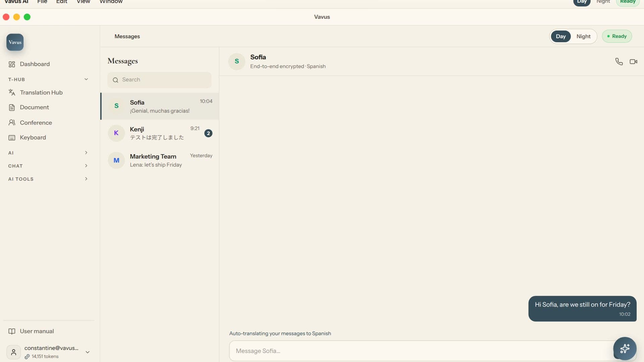Image resolution: width=644 pixels, height=362 pixels.
Task: Select Sofia's conversation in the list
Action: click(x=160, y=106)
